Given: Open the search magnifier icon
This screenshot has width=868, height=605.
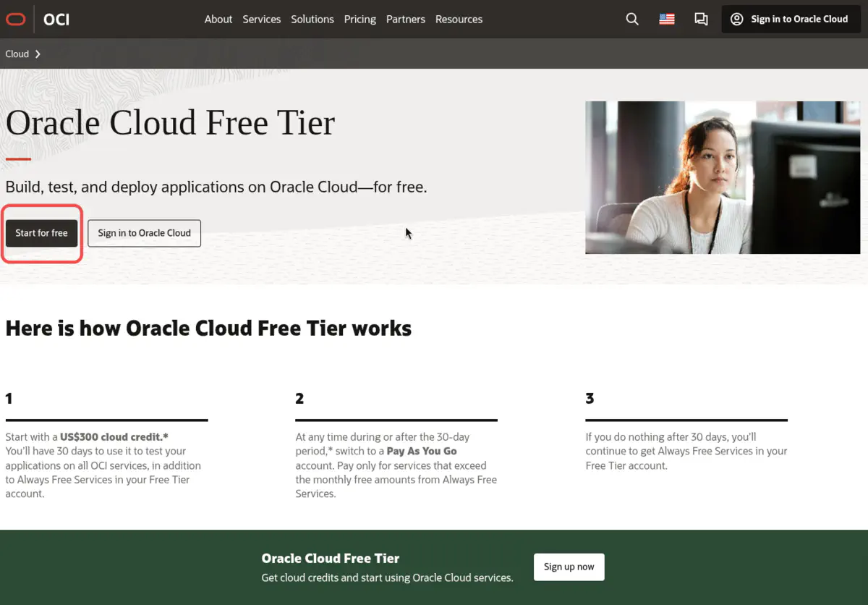Looking at the screenshot, I should click(x=632, y=20).
